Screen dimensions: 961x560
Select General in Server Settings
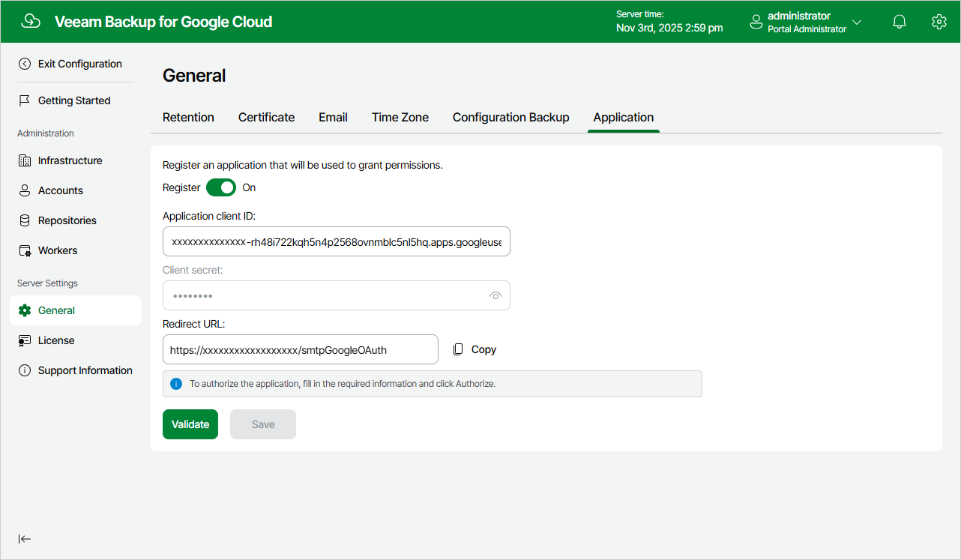click(x=76, y=310)
